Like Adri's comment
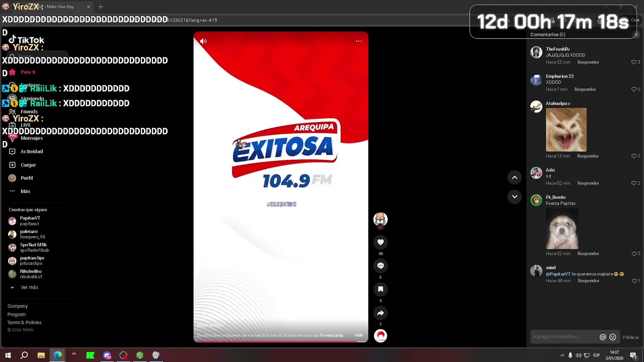 click(634, 184)
